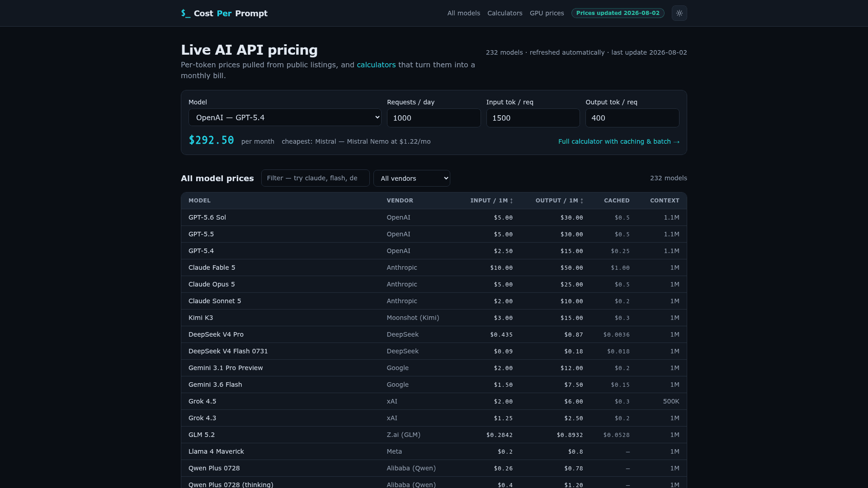Select the GPT-5.6 Sol model name

click(207, 217)
